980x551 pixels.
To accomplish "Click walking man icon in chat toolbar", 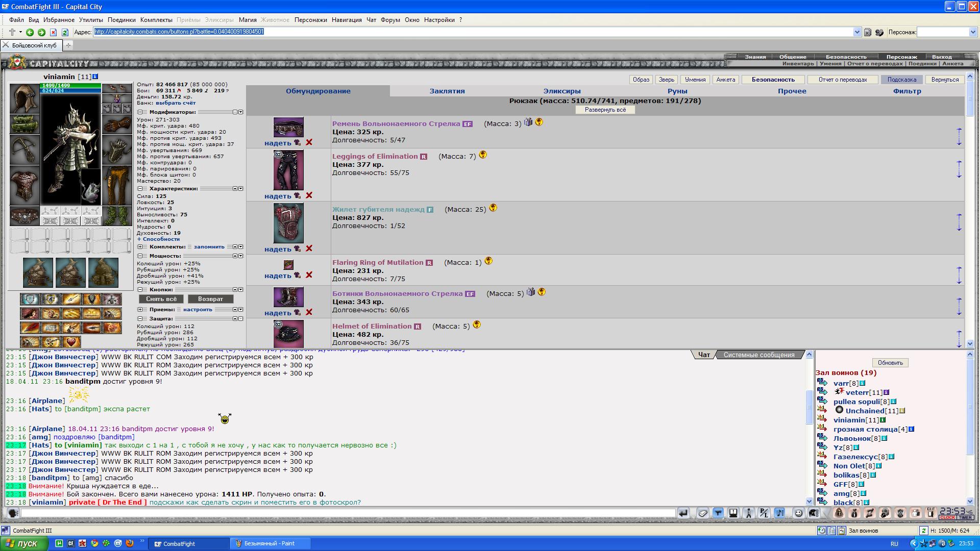I will [749, 513].
